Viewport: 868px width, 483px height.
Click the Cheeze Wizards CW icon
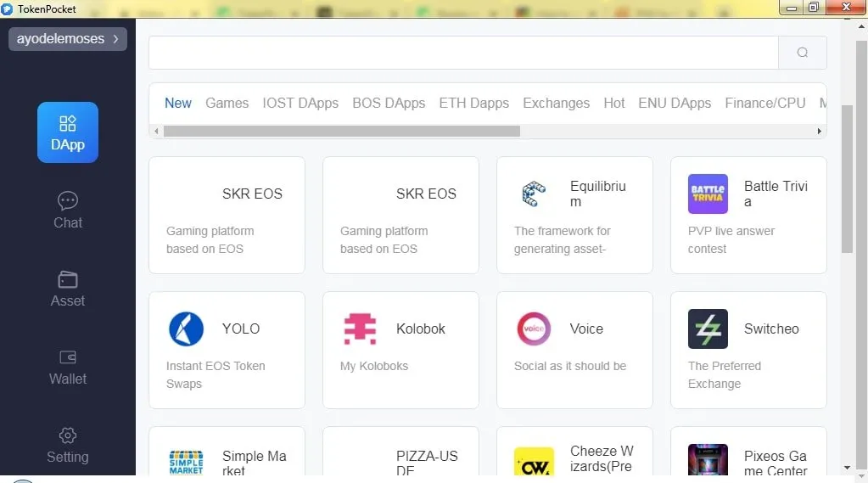coord(534,462)
